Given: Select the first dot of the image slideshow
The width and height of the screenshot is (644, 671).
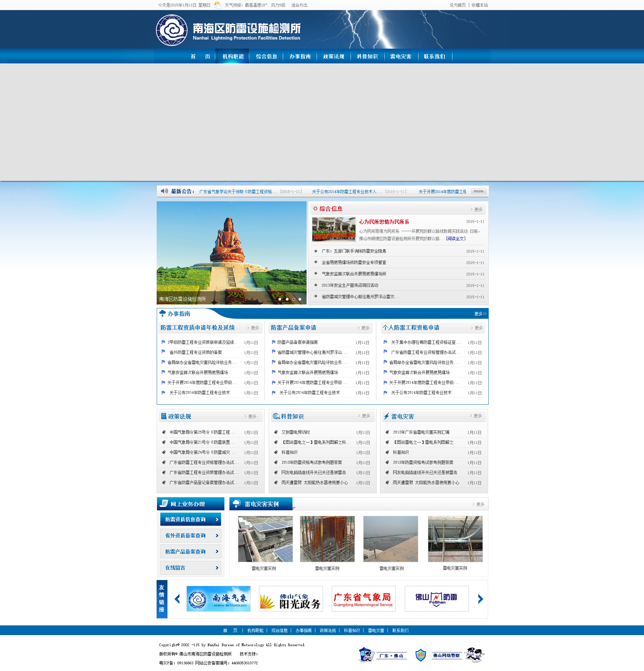Looking at the screenshot, I should [280, 299].
